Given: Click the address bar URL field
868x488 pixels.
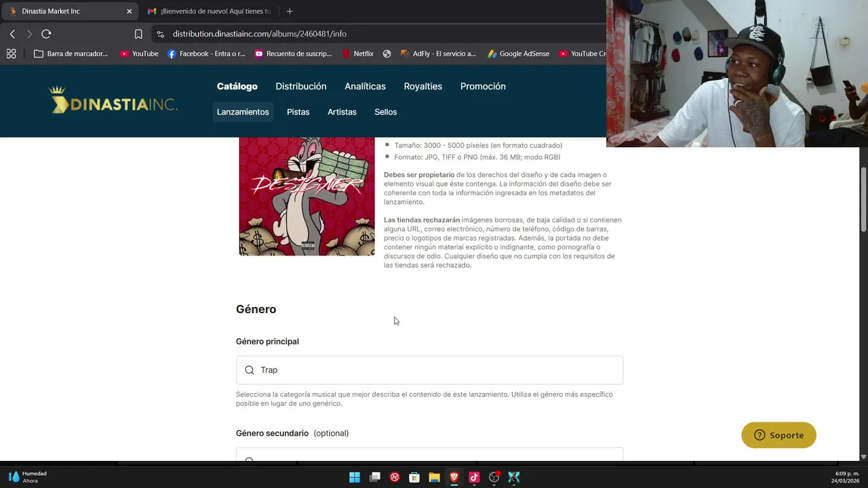Looking at the screenshot, I should point(380,34).
